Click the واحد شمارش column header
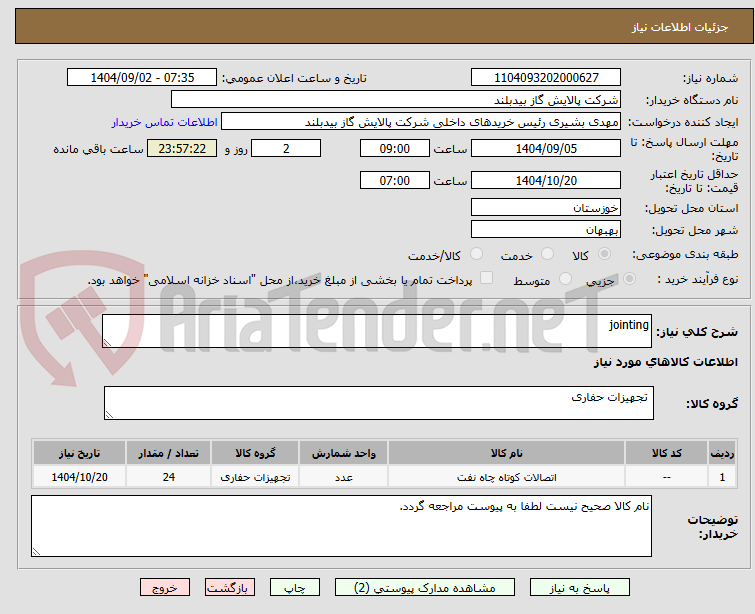 pos(343,453)
